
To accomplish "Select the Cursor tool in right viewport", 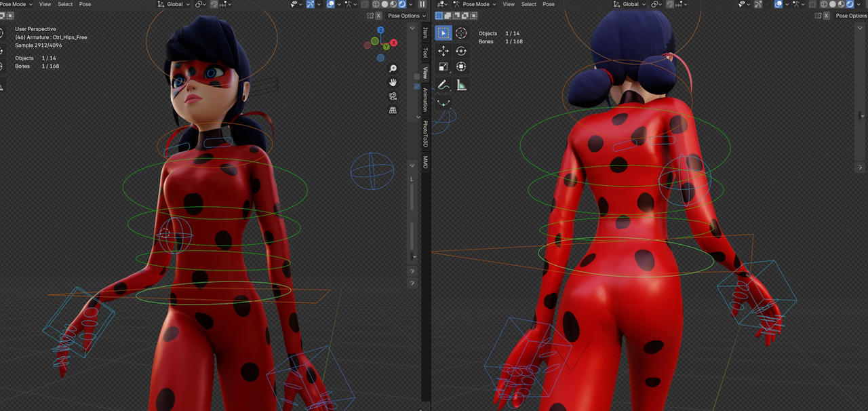I will 461,33.
